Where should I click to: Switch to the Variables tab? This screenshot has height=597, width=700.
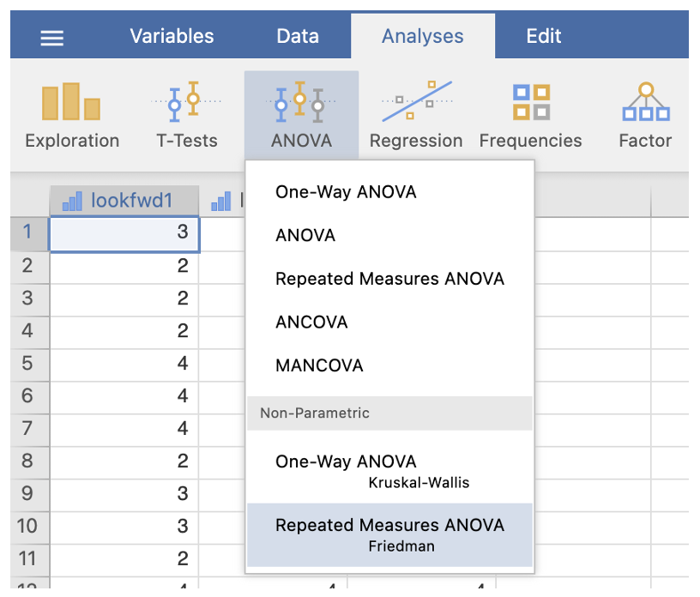(172, 36)
